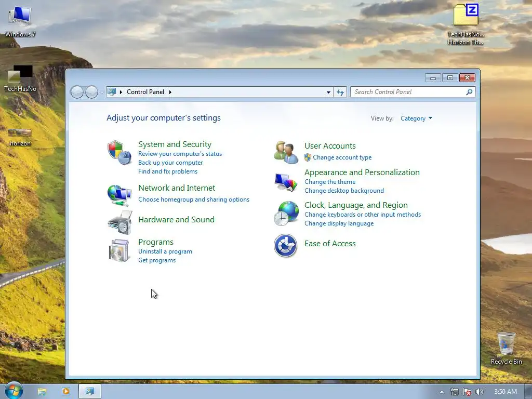Open the Hardware and Sound category
This screenshot has width=532, height=399.
point(176,220)
